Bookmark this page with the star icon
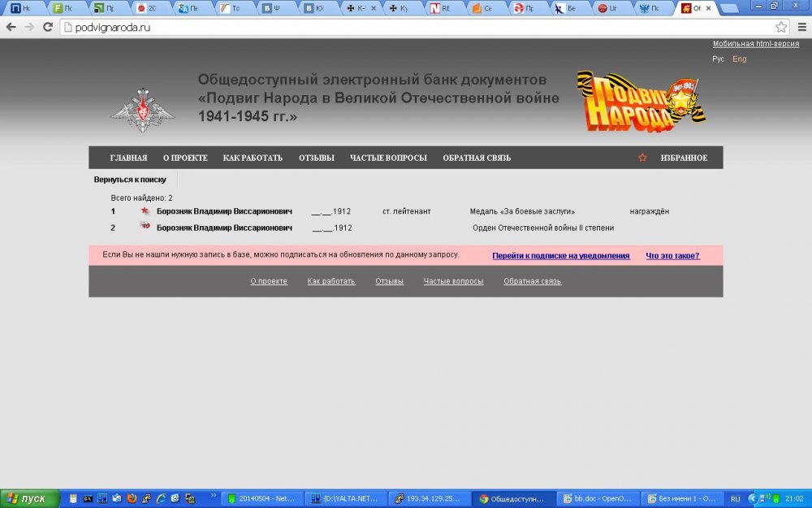This screenshot has height=508, width=812. click(781, 27)
